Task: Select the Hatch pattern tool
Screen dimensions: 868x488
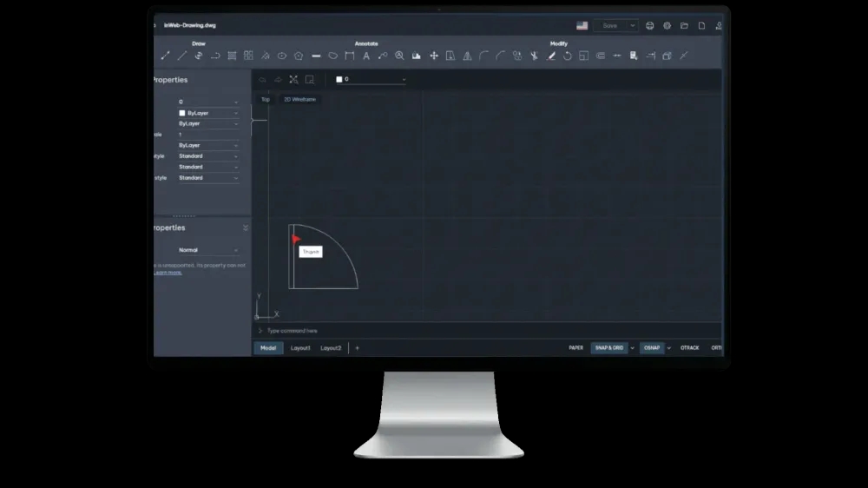Action: 232,56
